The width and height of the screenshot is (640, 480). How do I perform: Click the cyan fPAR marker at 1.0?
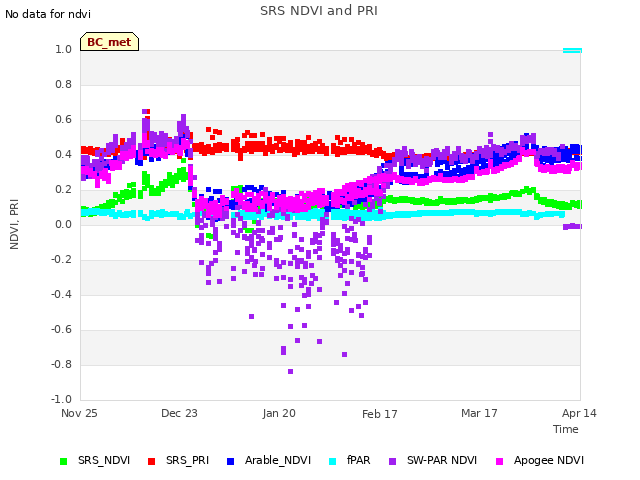572,51
